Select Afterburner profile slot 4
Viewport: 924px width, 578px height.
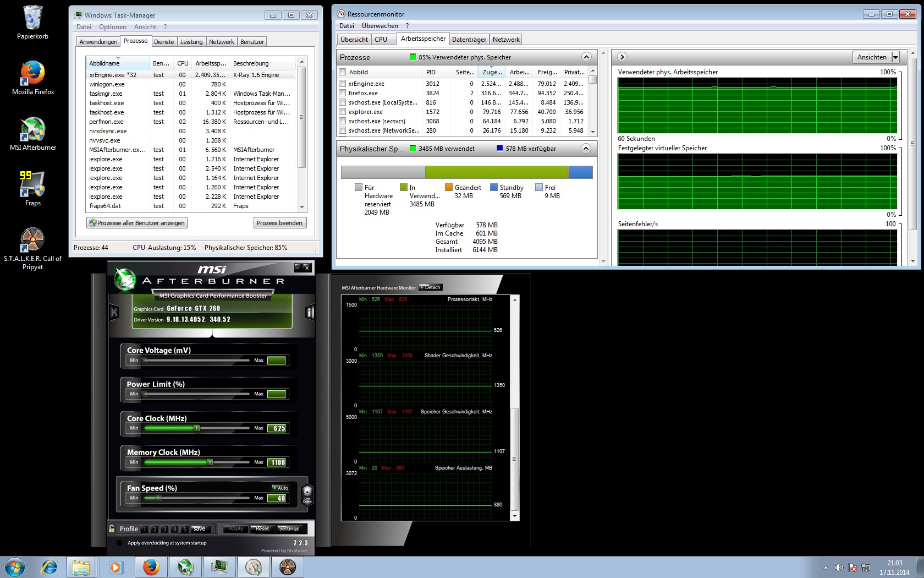tap(174, 529)
